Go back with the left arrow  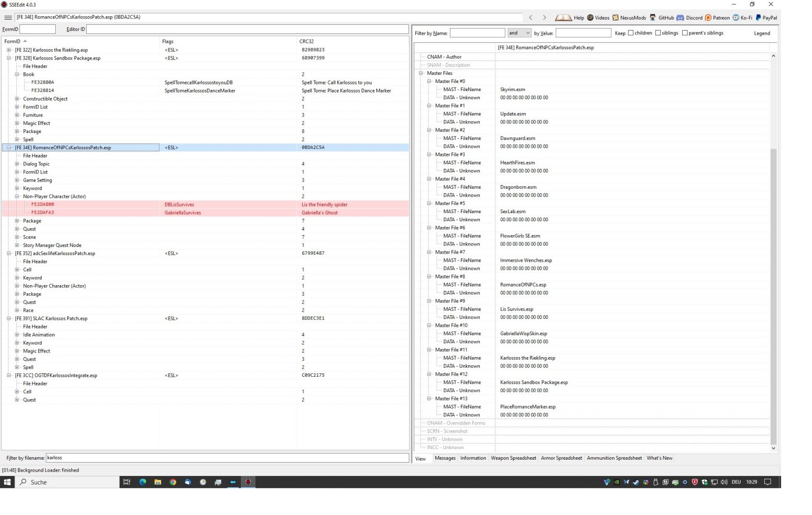(x=531, y=18)
